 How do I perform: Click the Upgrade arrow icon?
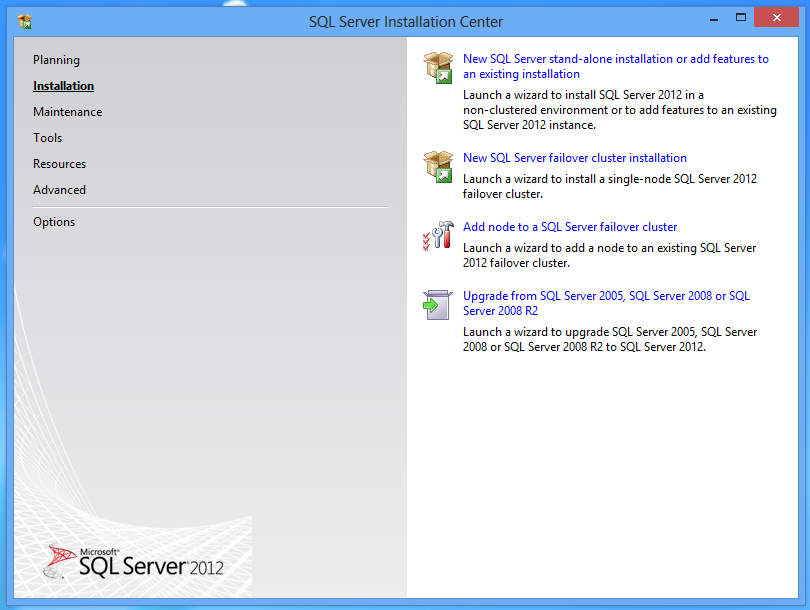(438, 305)
